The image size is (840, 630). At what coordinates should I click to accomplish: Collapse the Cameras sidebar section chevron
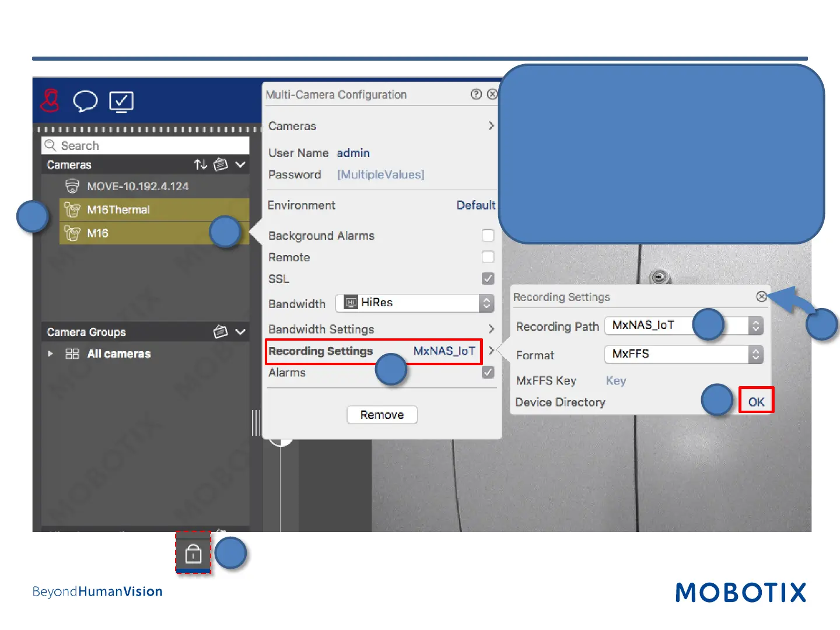(x=240, y=164)
